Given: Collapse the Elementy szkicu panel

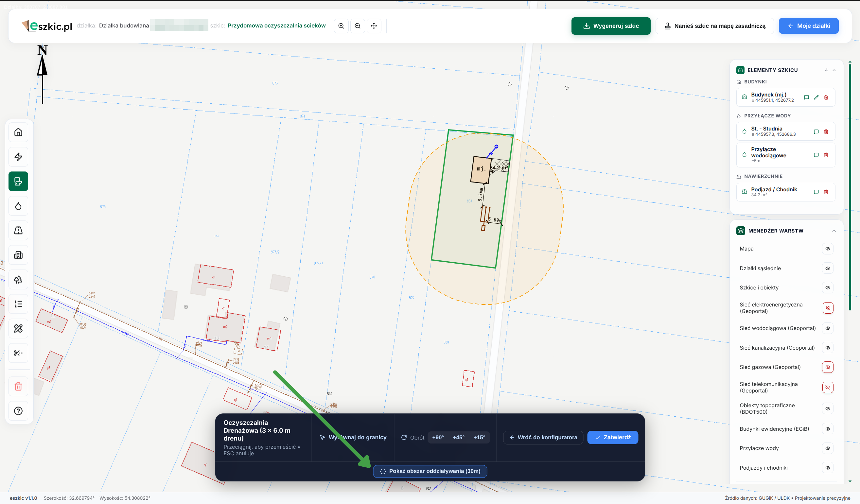Looking at the screenshot, I should tap(834, 70).
